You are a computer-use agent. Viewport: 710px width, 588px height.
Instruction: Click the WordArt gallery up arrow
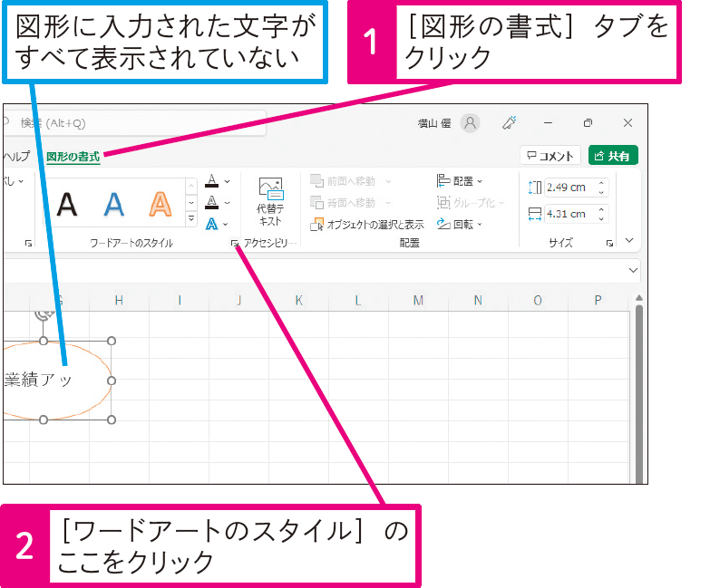tap(191, 186)
